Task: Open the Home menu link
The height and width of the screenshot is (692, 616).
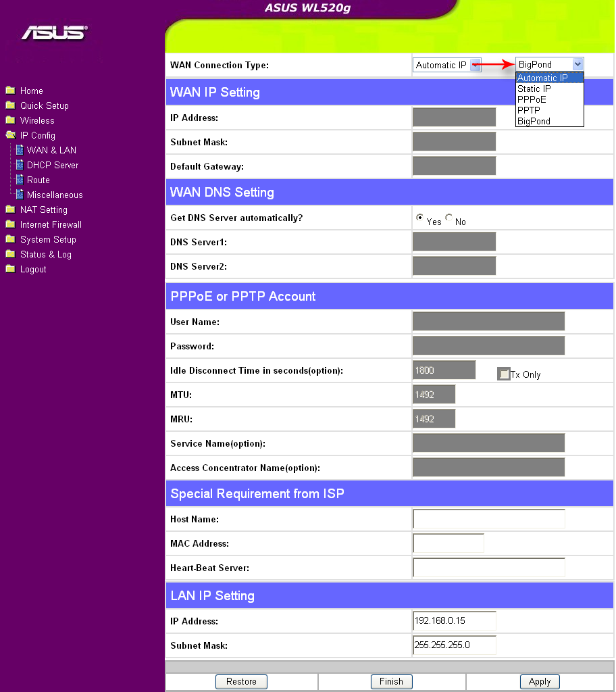Action: [32, 91]
